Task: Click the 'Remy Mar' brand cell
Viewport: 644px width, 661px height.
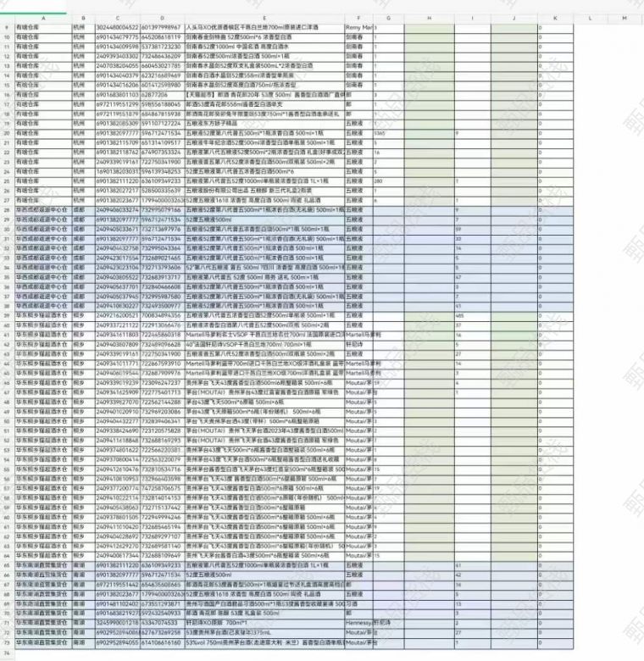Action: click(x=358, y=27)
